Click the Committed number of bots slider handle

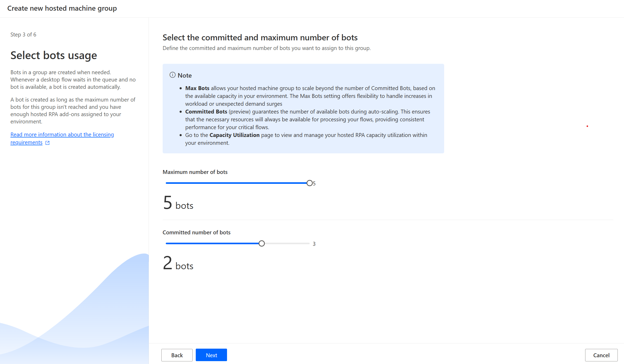tap(262, 243)
